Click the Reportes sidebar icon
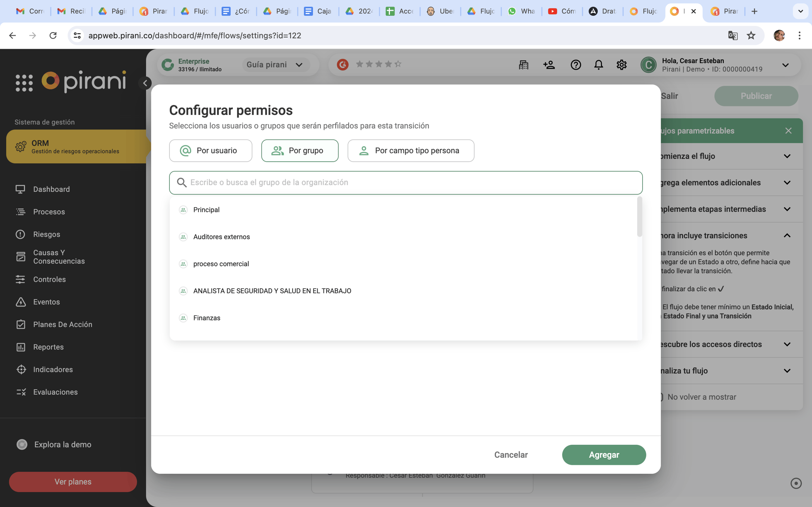Image resolution: width=812 pixels, height=507 pixels. [21, 347]
